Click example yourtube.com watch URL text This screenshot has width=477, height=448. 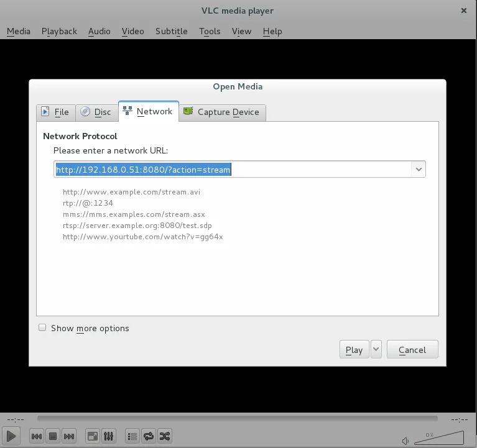[142, 237]
